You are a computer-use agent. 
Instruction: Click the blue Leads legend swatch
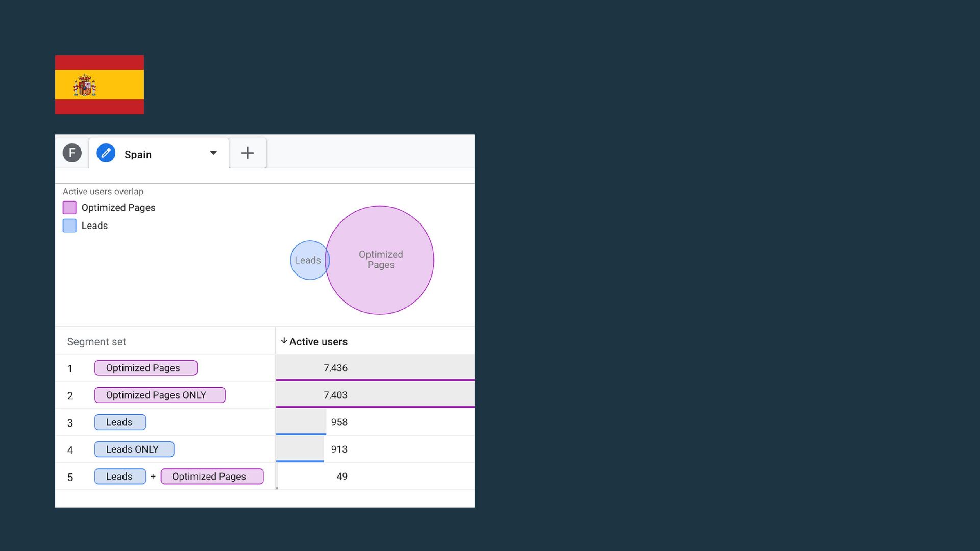[x=69, y=226]
